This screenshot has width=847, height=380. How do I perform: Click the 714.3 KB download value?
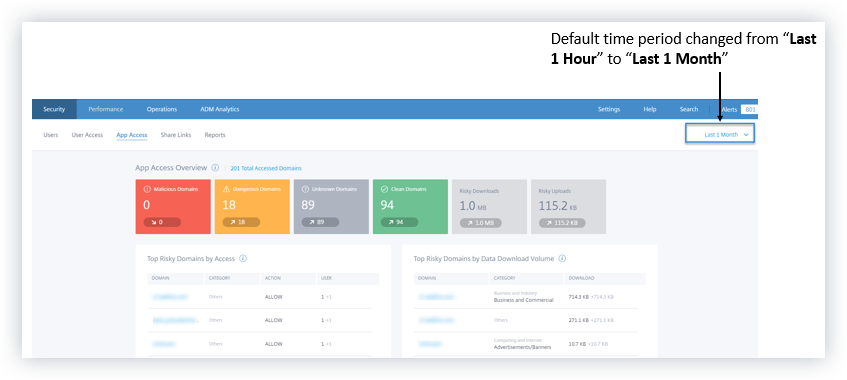coord(580,297)
